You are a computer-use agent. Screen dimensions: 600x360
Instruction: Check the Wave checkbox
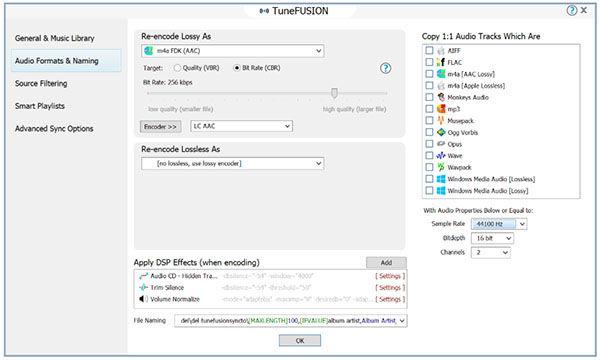[429, 155]
